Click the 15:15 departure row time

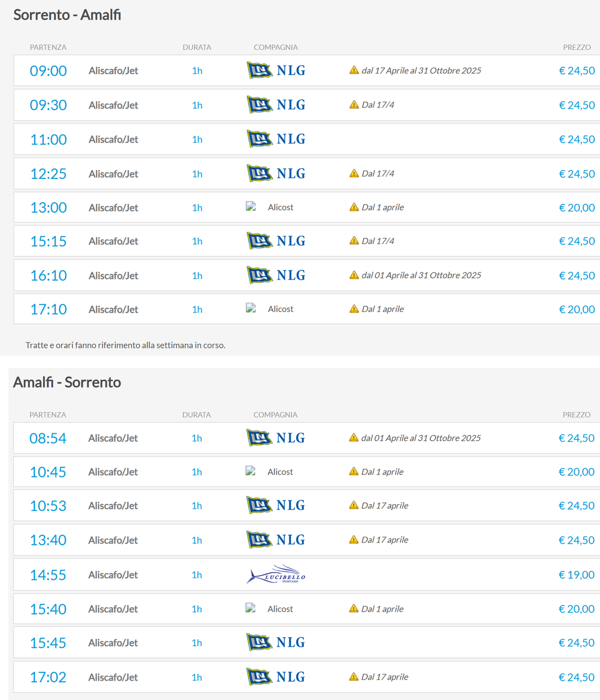pyautogui.click(x=48, y=241)
